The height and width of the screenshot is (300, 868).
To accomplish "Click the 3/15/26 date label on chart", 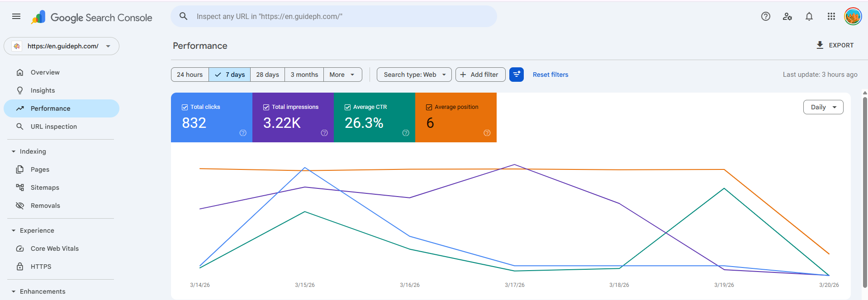I will coord(305,285).
